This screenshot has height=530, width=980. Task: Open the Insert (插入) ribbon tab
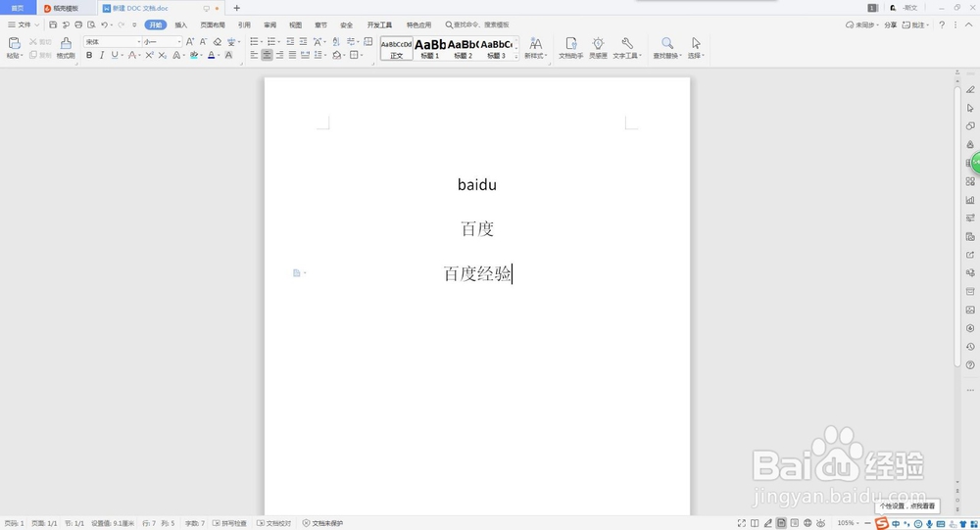click(181, 25)
